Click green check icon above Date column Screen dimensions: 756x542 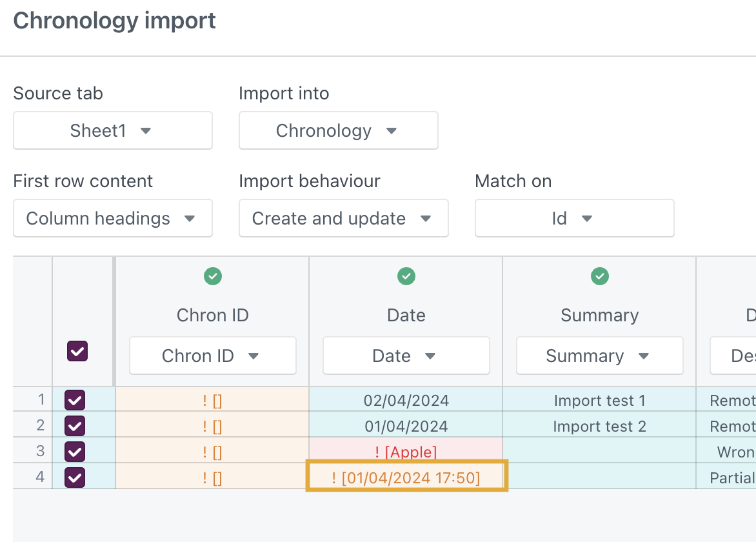406,277
